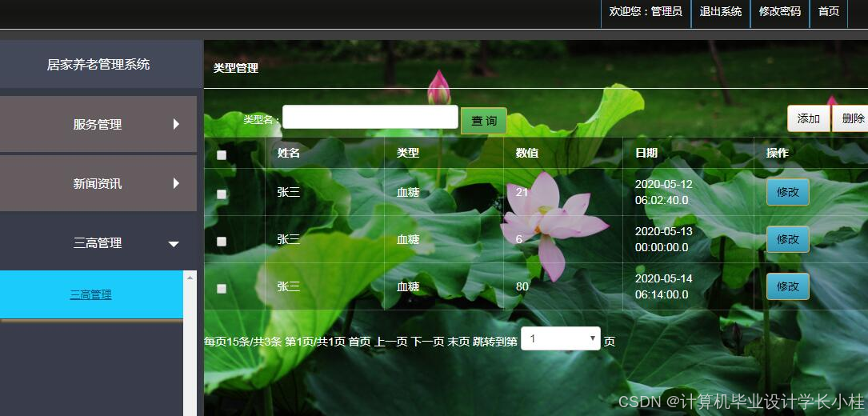Open 修改密码 in top bar

tap(779, 12)
